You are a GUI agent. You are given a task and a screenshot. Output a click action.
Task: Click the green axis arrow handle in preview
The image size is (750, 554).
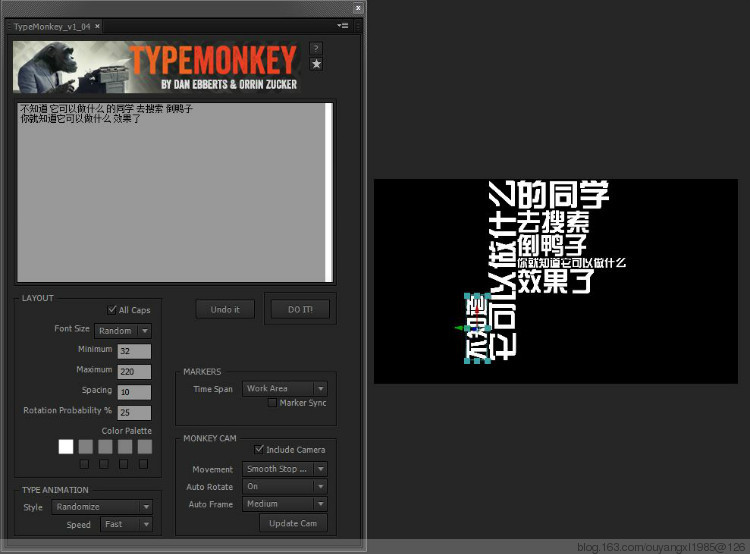[x=460, y=328]
